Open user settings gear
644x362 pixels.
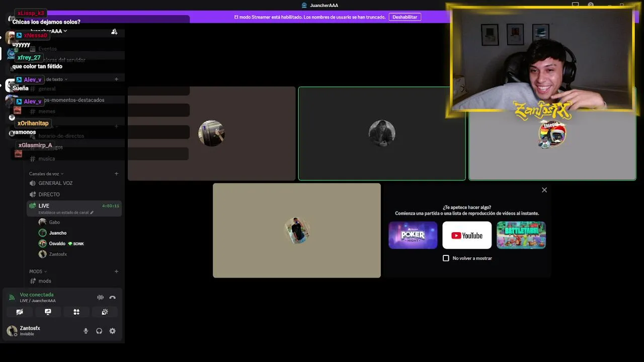pyautogui.click(x=112, y=331)
